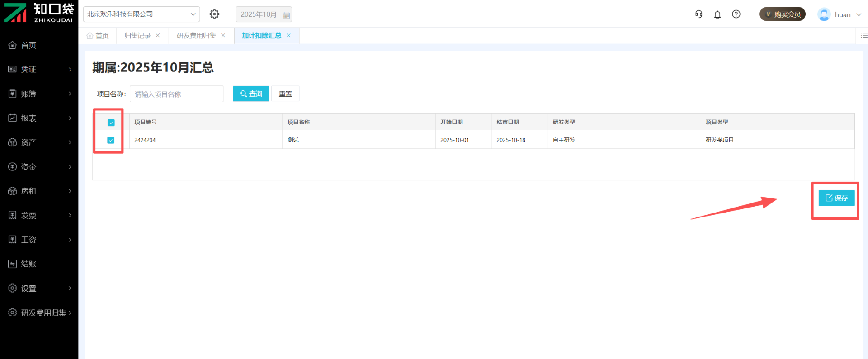Click the settings gear icon beside company selector
The image size is (868, 359).
click(x=214, y=14)
